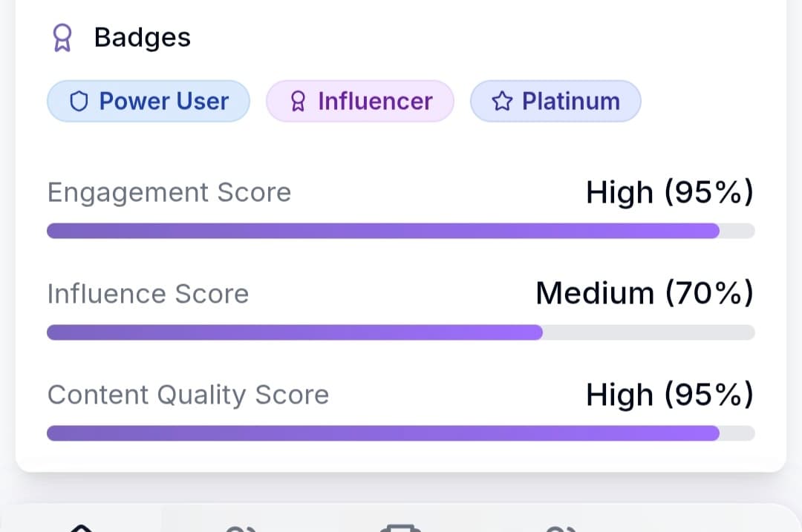Tap the Home icon in bottom navigation
802x532 pixels.
pos(81,526)
